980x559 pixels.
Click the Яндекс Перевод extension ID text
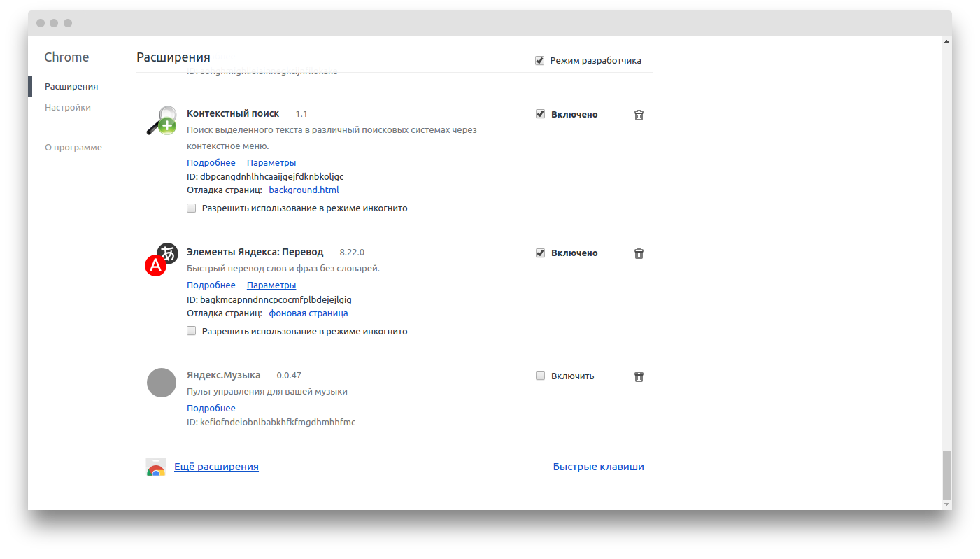coord(269,299)
